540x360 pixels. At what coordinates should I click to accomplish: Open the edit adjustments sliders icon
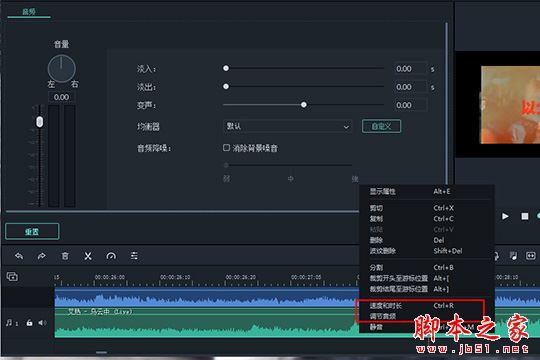pos(134,256)
